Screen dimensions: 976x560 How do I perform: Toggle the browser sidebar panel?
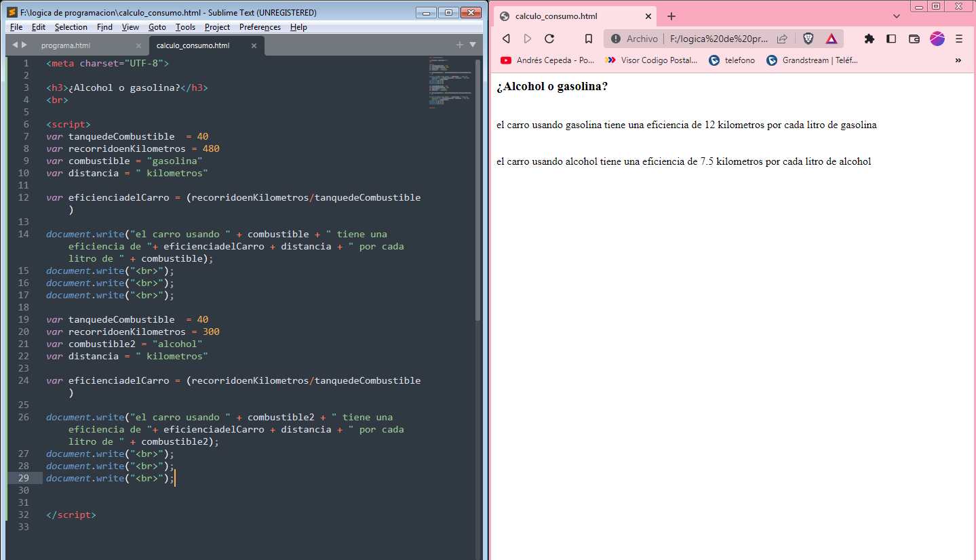click(891, 39)
